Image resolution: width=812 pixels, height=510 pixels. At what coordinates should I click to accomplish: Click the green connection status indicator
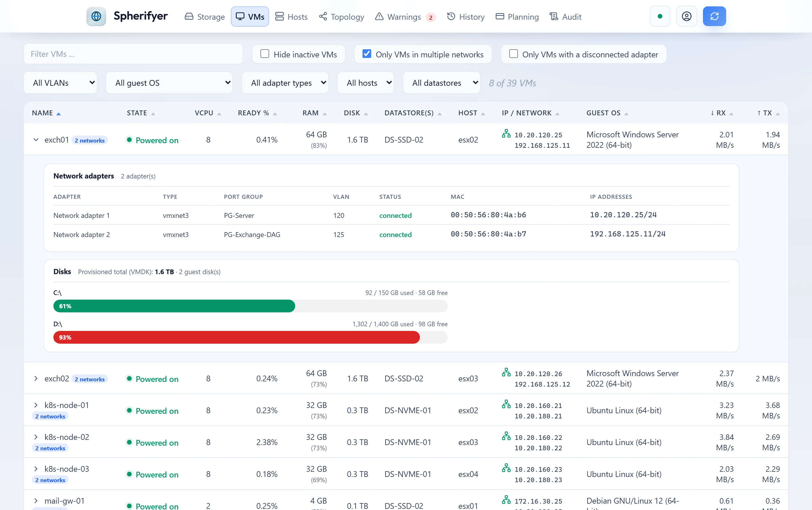point(660,16)
